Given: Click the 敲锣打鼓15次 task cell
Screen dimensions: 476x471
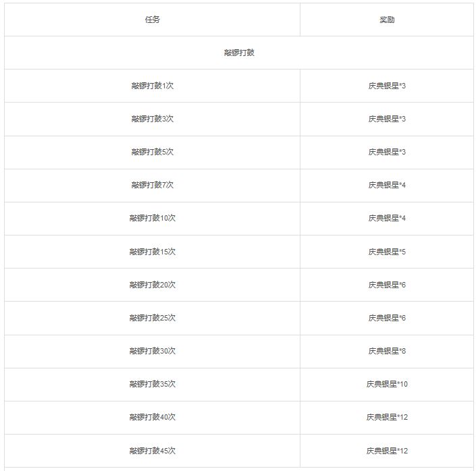Looking at the screenshot, I should click(153, 252).
